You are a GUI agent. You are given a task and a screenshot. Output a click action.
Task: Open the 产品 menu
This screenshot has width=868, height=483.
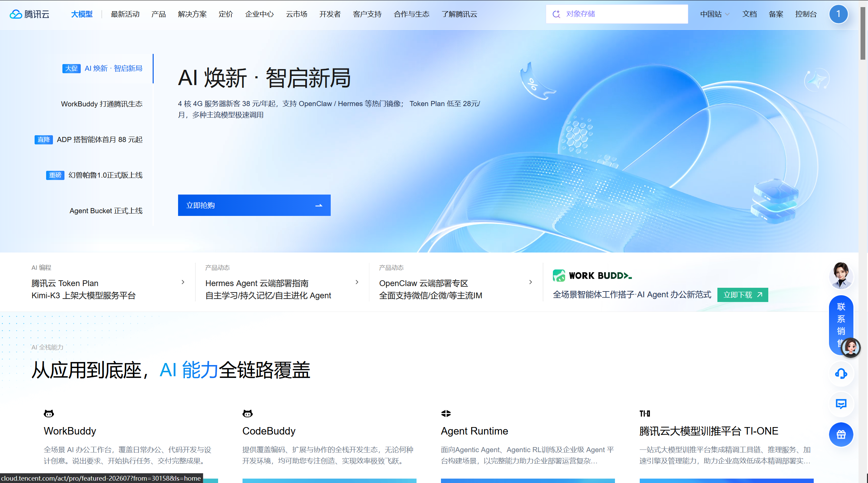point(158,14)
